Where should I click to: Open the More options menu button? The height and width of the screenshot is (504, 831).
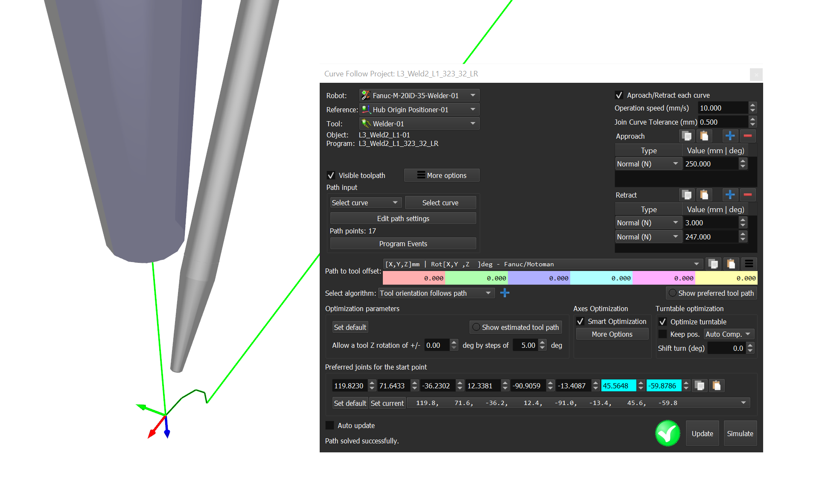[441, 175]
